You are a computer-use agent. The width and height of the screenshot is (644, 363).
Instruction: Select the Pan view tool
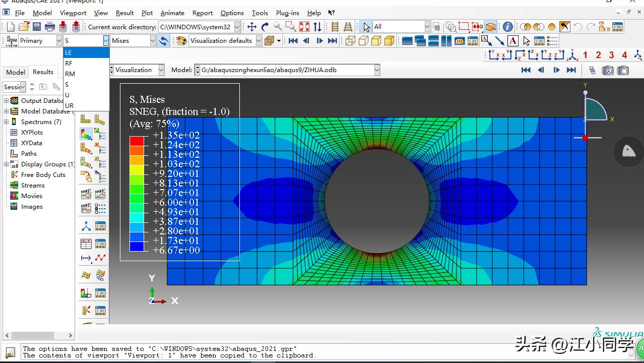click(x=251, y=27)
